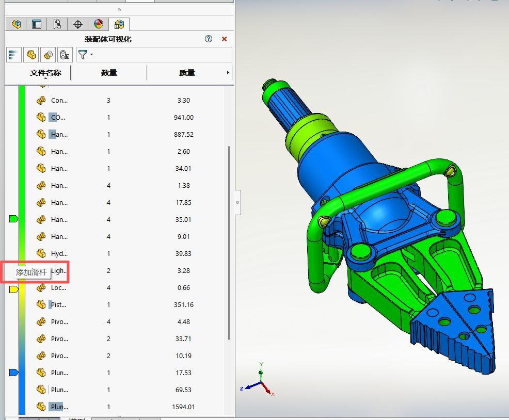Click the mass value 3.28

click(x=184, y=271)
